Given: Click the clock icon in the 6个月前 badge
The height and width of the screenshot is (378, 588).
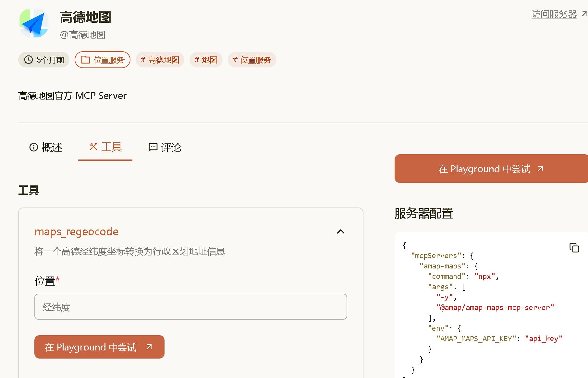Looking at the screenshot, I should coord(29,60).
